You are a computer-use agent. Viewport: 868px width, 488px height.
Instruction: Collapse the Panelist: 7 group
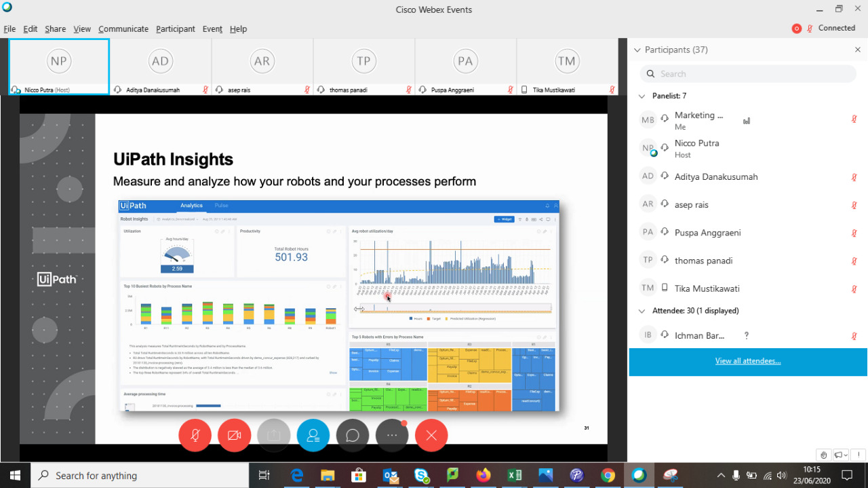[642, 96]
